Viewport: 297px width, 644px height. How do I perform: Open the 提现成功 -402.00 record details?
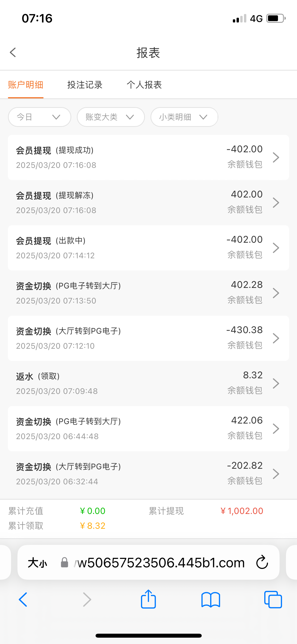click(x=148, y=157)
